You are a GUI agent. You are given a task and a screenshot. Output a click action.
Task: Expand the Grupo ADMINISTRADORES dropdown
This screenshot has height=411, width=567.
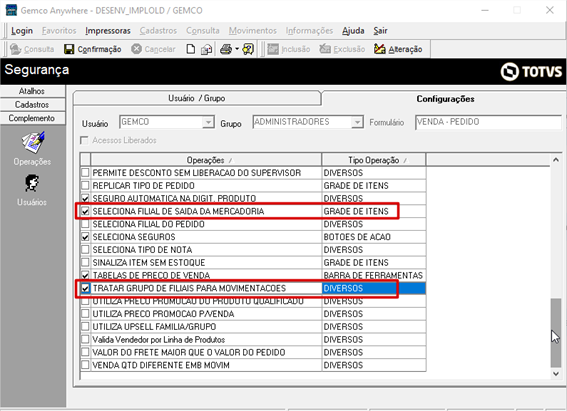point(357,122)
